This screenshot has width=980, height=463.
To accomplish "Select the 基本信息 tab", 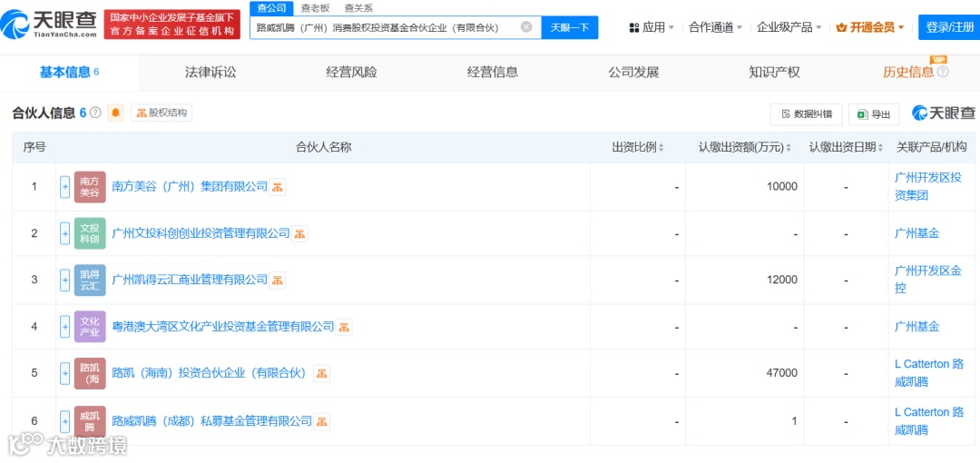I will (x=69, y=73).
